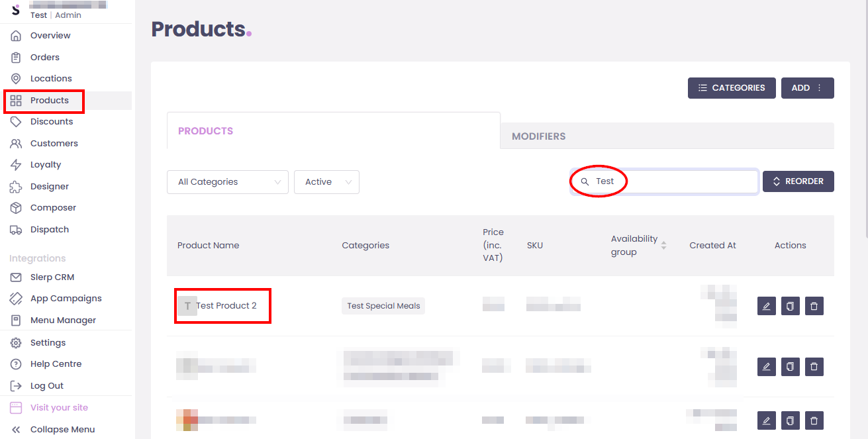
Task: Switch to the Modifiers tab
Action: 538,136
